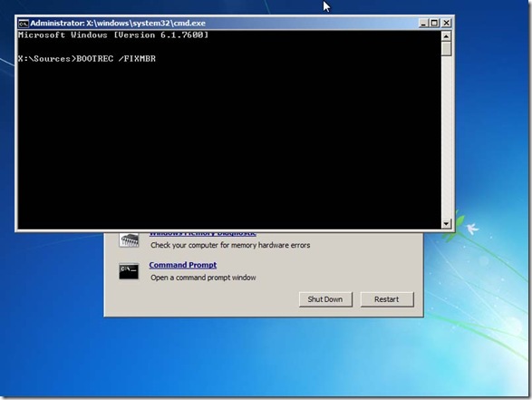This screenshot has width=532, height=400.
Task: Maximize the cmd.exe window
Action: click(434, 23)
